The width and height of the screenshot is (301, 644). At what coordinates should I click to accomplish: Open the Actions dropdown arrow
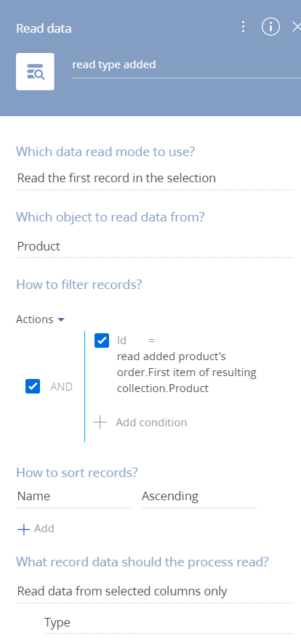tap(61, 319)
